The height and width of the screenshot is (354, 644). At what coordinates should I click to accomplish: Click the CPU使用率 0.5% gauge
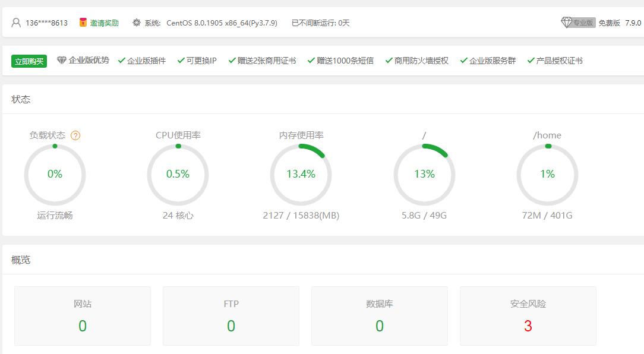coord(178,174)
